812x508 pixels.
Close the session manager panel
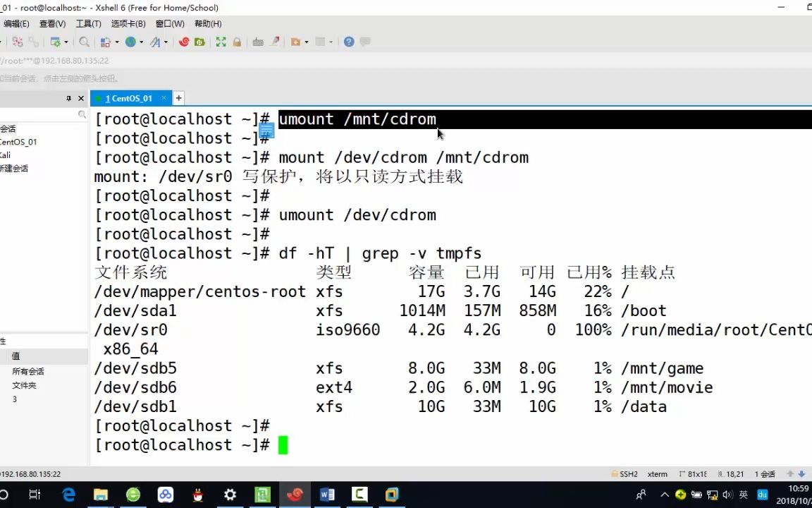[81, 98]
